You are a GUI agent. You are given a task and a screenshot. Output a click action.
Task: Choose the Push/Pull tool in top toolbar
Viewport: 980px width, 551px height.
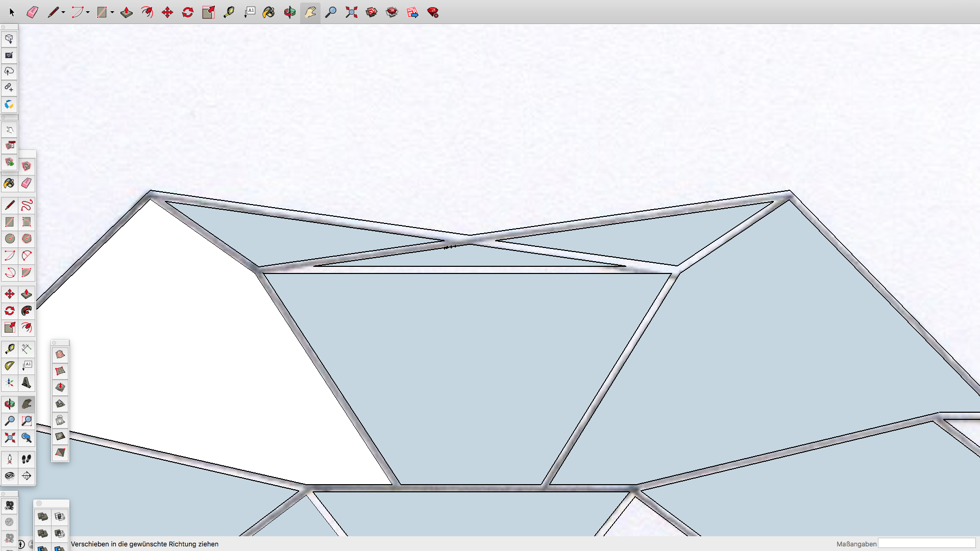tap(127, 12)
